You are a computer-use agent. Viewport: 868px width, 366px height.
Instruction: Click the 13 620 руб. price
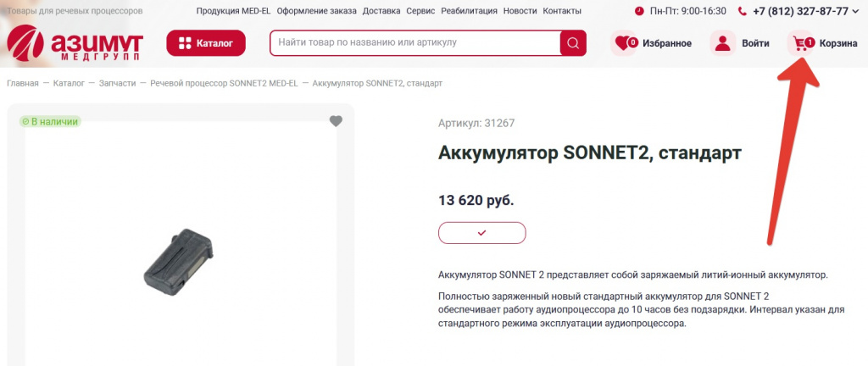476,200
